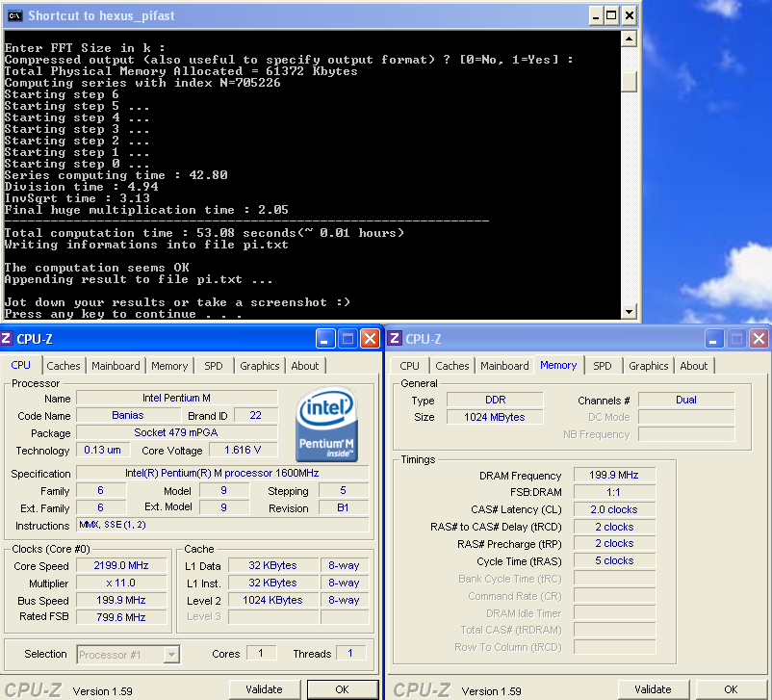
Task: Open the Processor #1 selection dropdown
Action: tap(171, 655)
